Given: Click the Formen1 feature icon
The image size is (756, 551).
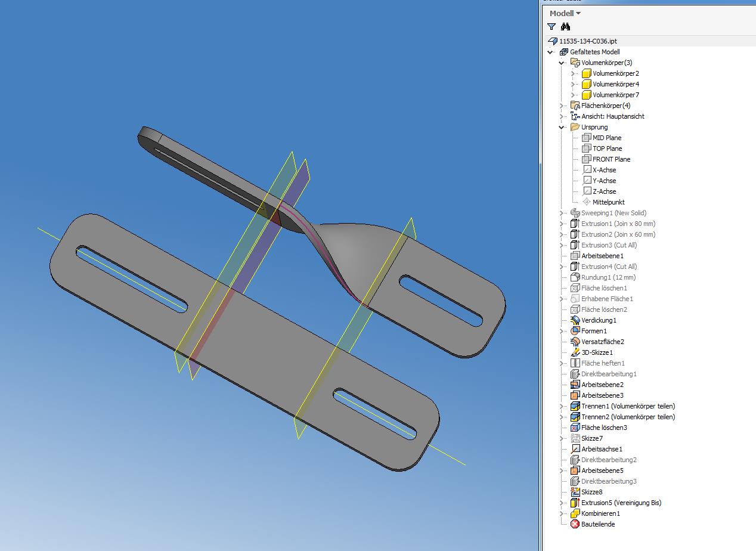Looking at the screenshot, I should pos(575,331).
